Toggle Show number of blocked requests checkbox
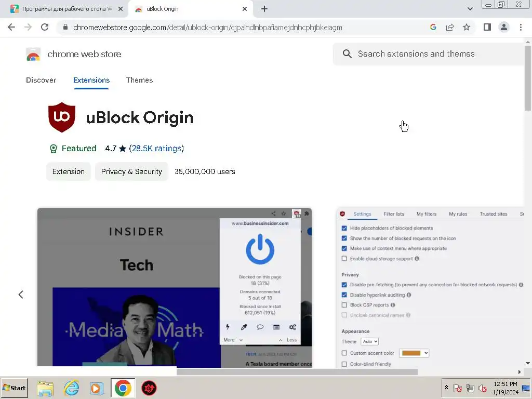This screenshot has width=532, height=399. [344, 238]
